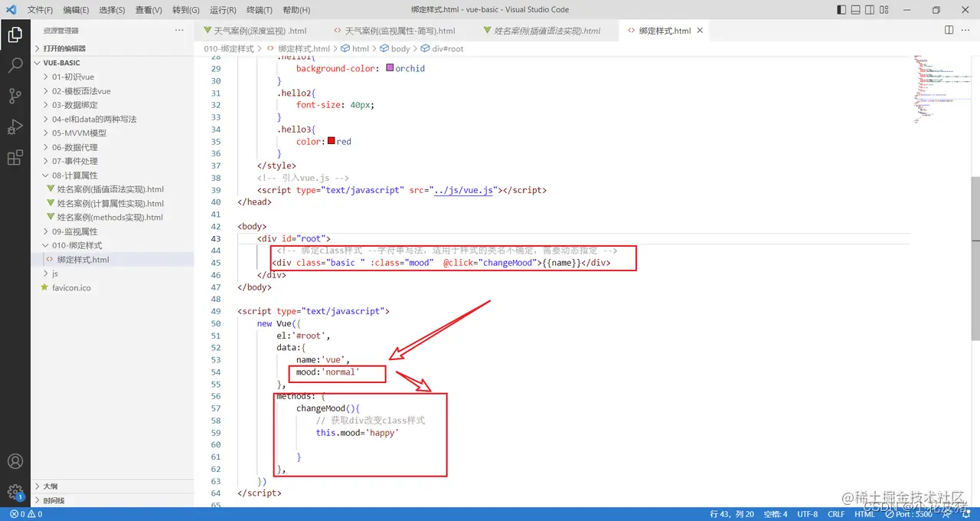Collapse 08-计算属性 folder
Viewport: 980px width, 521px height.
[x=112, y=175]
